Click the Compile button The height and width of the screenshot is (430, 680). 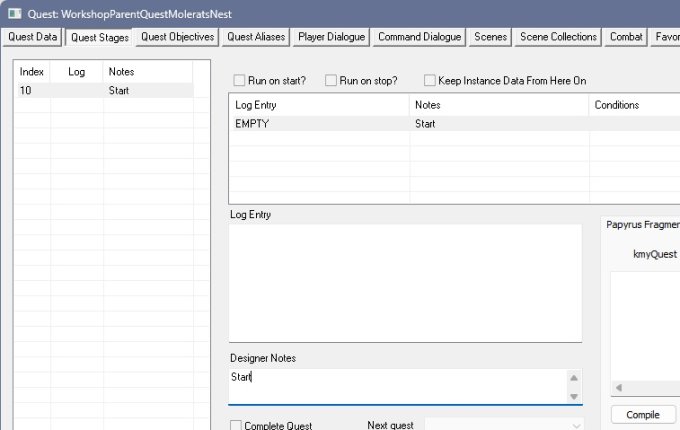pos(643,415)
